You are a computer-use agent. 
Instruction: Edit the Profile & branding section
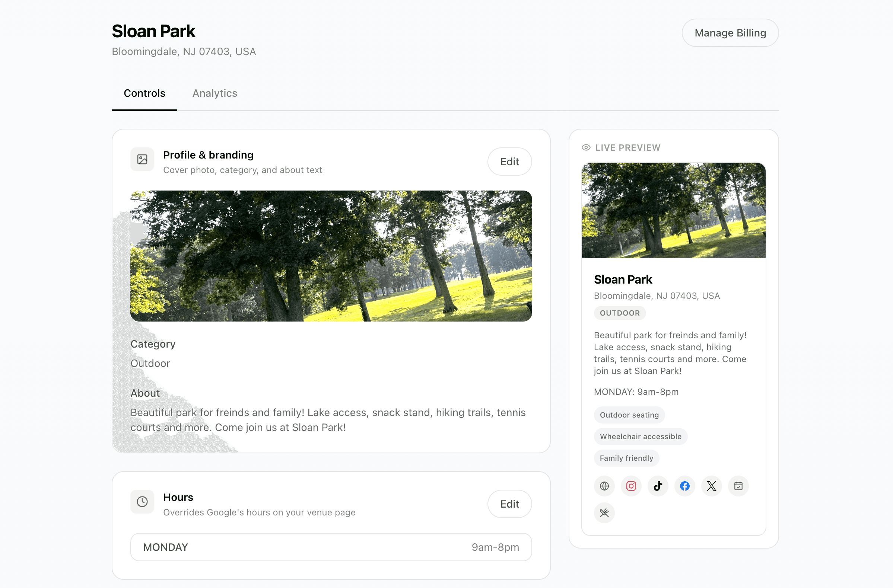(x=509, y=162)
